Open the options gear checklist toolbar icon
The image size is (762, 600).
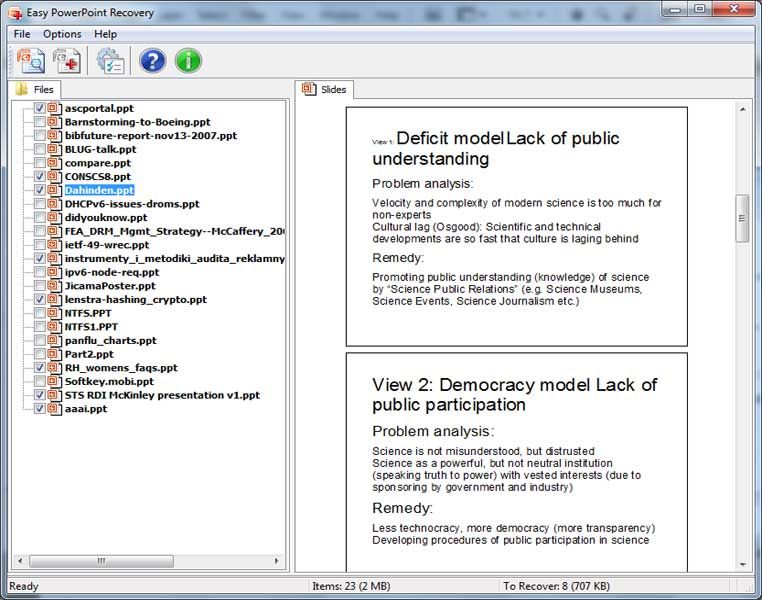pyautogui.click(x=110, y=61)
